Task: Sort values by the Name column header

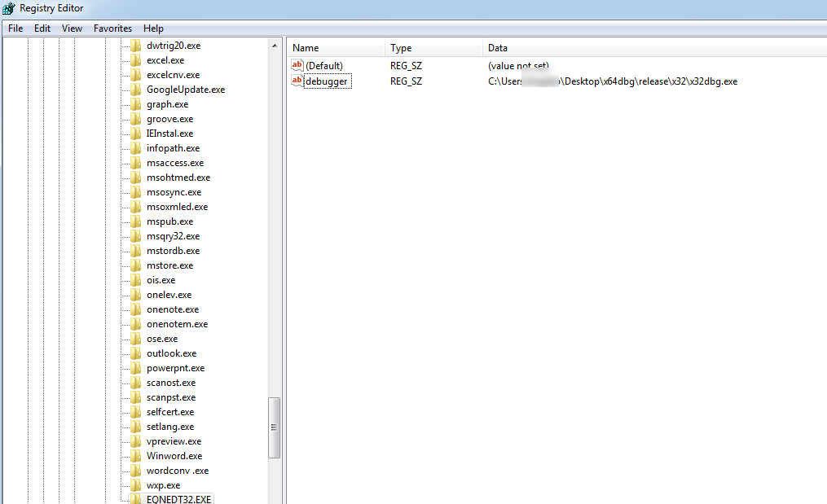Action: (334, 48)
